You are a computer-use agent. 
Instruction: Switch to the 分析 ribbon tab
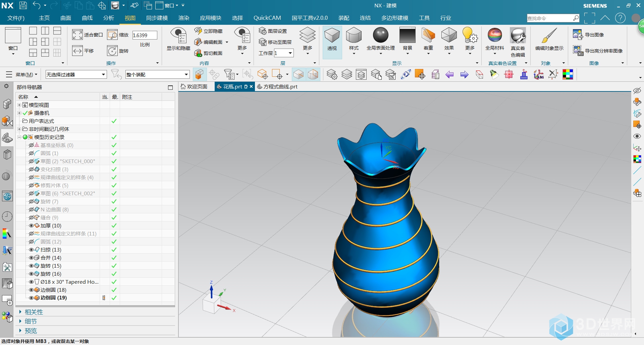[x=109, y=18]
